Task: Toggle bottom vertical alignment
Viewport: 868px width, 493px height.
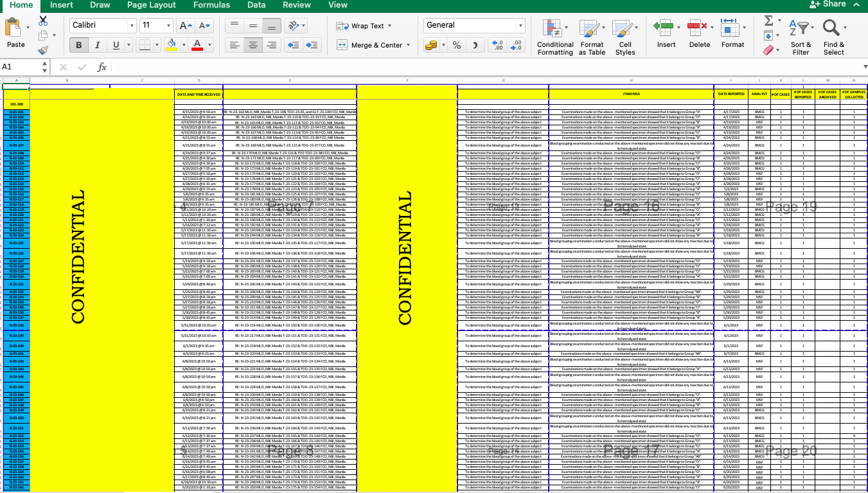Action: tap(272, 25)
